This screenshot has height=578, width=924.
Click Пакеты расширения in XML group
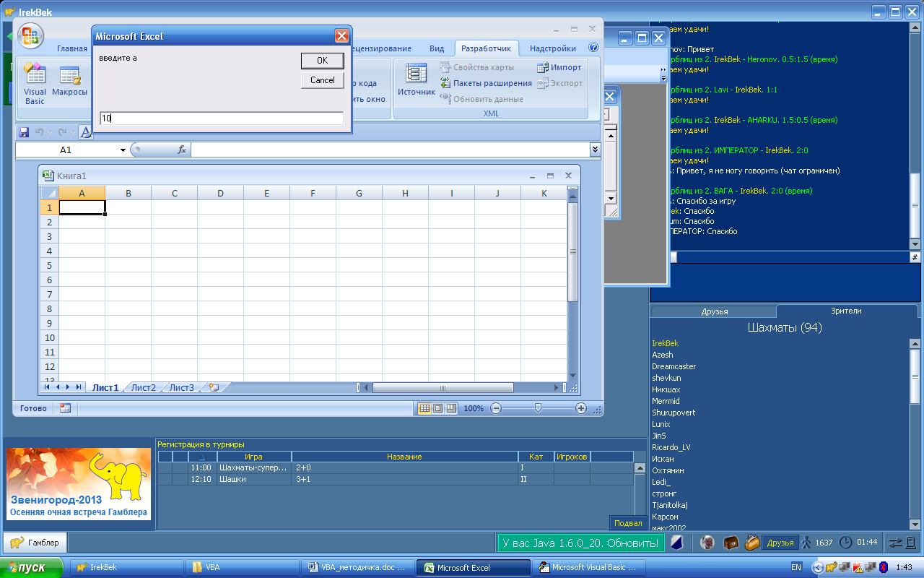pos(486,83)
